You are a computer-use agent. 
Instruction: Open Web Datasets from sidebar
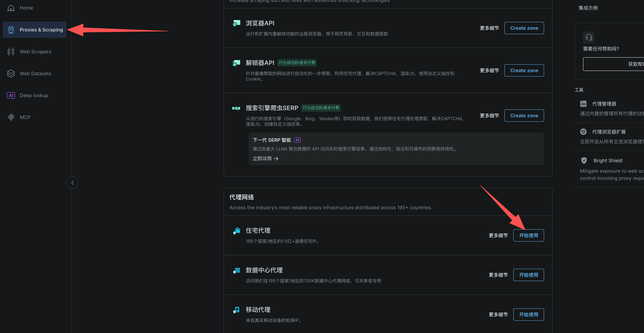point(35,74)
